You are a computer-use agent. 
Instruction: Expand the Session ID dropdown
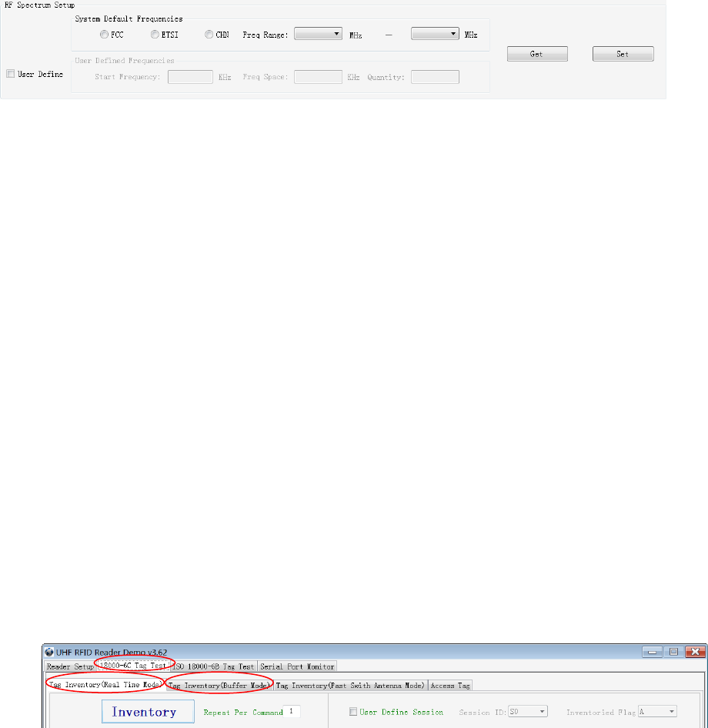point(528,711)
